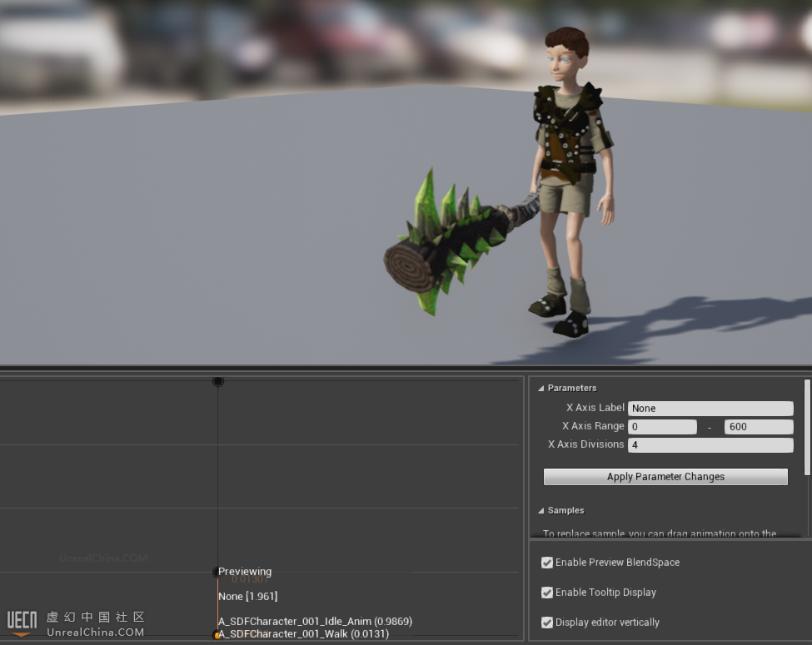
Task: Click the UECN logo icon
Action: [x=22, y=622]
